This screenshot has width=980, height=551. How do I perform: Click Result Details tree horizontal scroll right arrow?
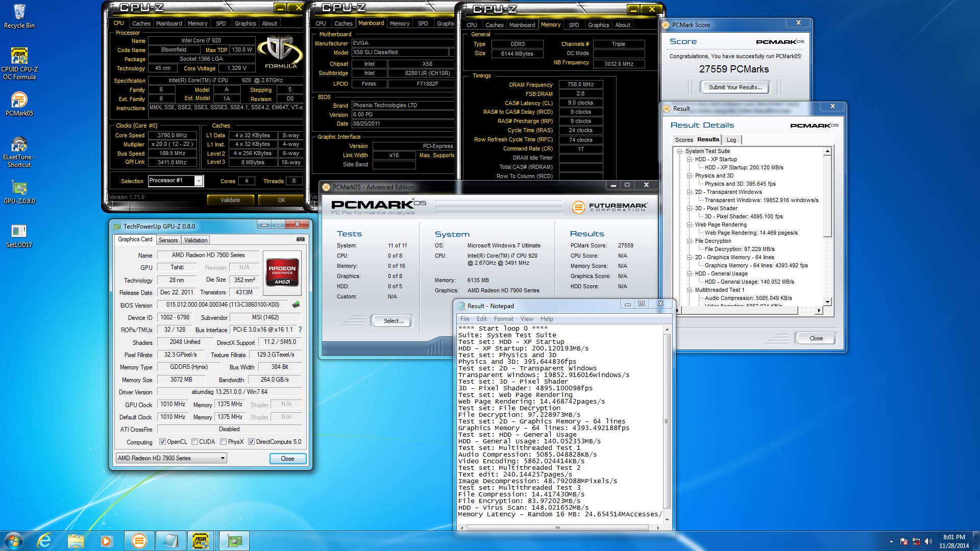[819, 310]
